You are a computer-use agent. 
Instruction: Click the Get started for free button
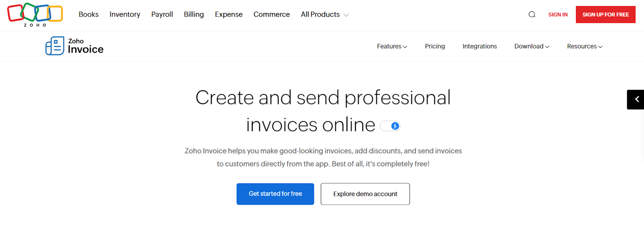click(275, 194)
